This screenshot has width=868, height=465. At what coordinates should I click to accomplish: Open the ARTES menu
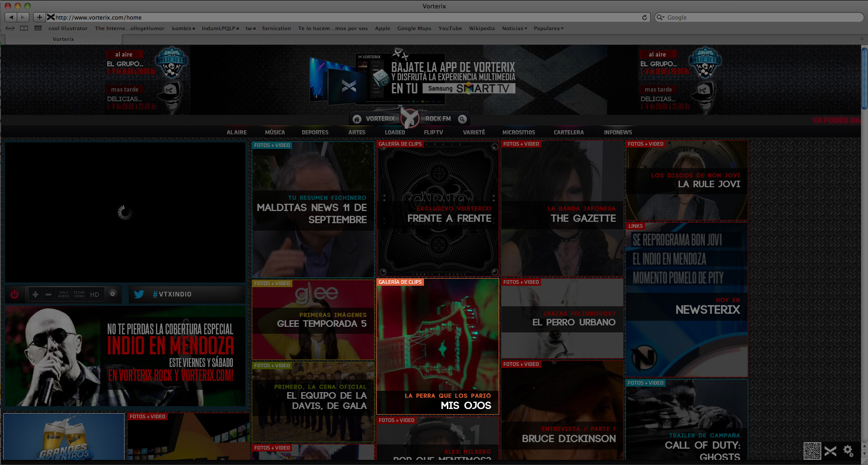[357, 133]
